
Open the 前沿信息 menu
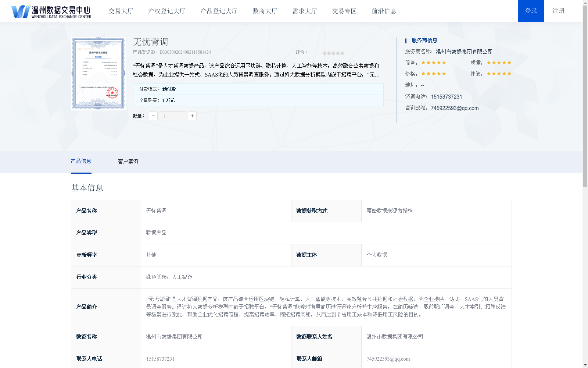click(384, 11)
